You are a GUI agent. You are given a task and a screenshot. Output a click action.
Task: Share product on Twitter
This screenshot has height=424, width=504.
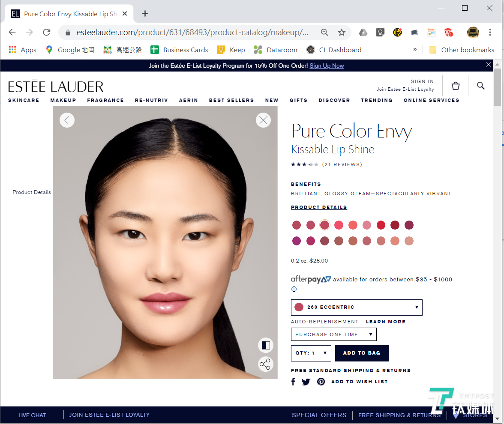coord(306,382)
